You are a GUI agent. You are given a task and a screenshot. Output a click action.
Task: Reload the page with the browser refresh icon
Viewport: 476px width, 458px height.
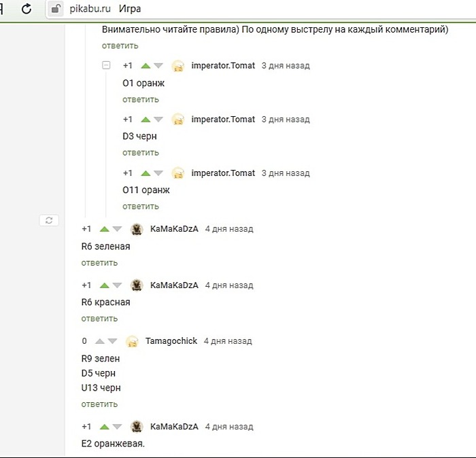pos(27,9)
